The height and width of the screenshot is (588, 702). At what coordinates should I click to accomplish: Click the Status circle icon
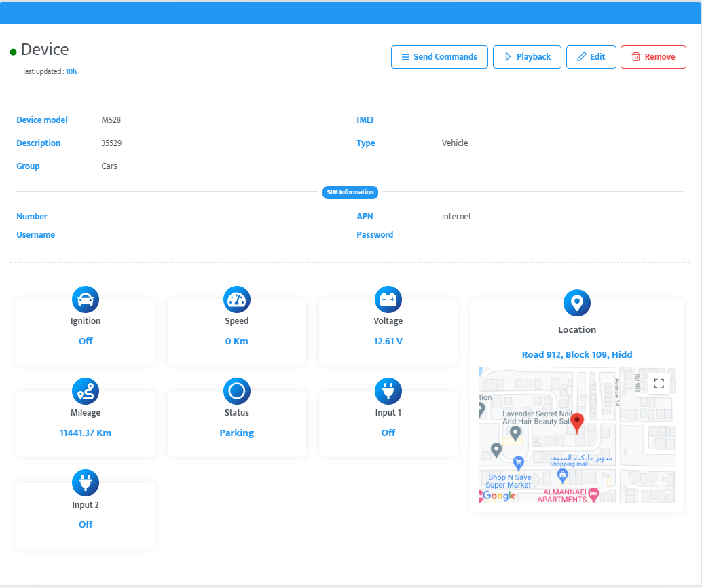point(237,391)
